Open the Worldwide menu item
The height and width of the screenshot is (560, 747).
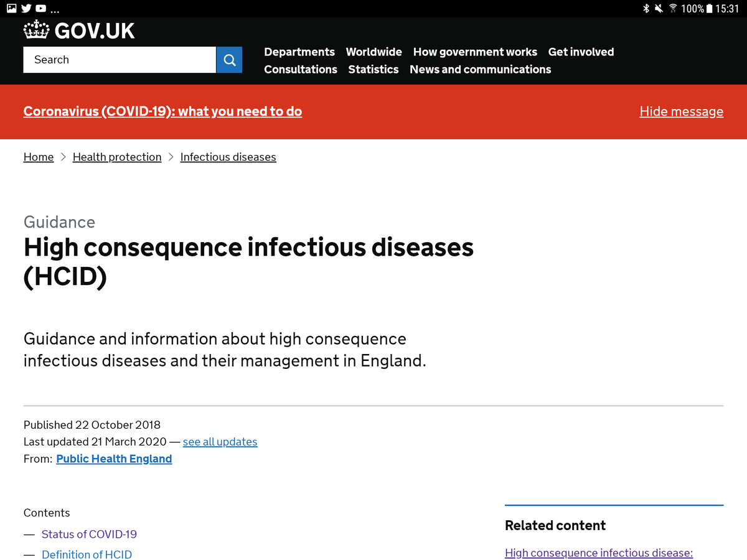[x=374, y=52]
